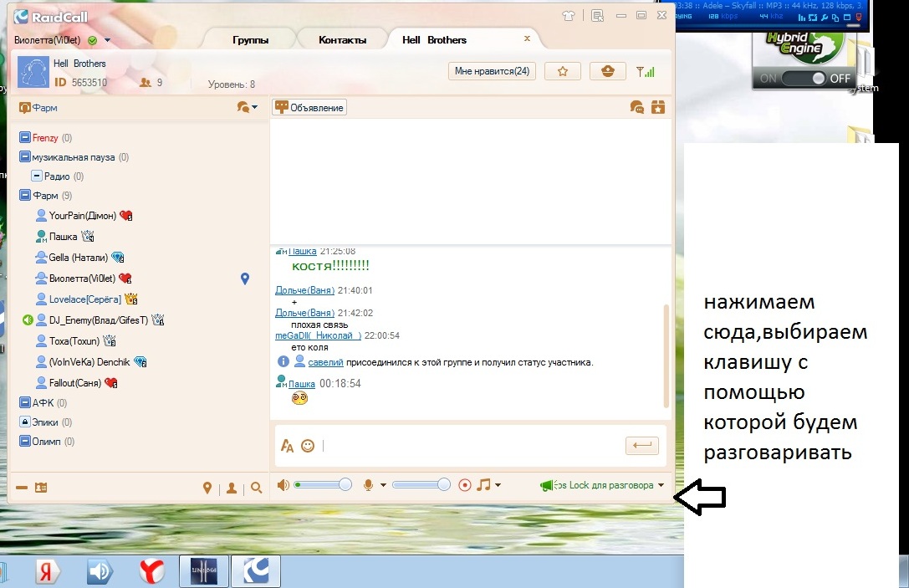Open the Дольче(Ваня) link at 21:40:01
This screenshot has width=909, height=588.
pyautogui.click(x=304, y=290)
